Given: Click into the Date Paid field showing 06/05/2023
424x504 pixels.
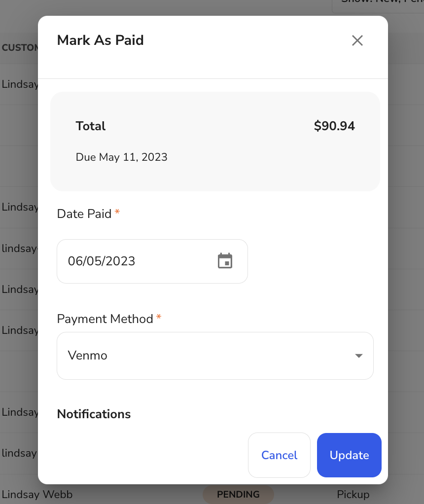Looking at the screenshot, I should 152,261.
